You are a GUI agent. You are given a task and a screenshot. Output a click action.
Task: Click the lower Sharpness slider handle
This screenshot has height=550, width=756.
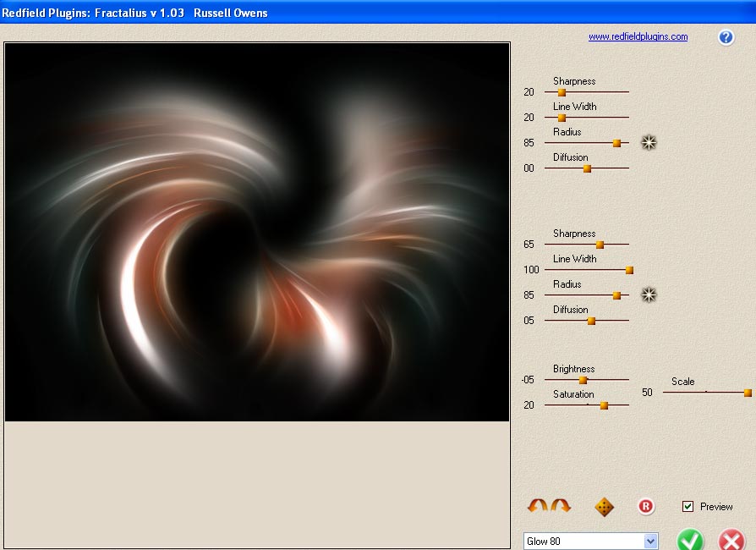point(600,245)
